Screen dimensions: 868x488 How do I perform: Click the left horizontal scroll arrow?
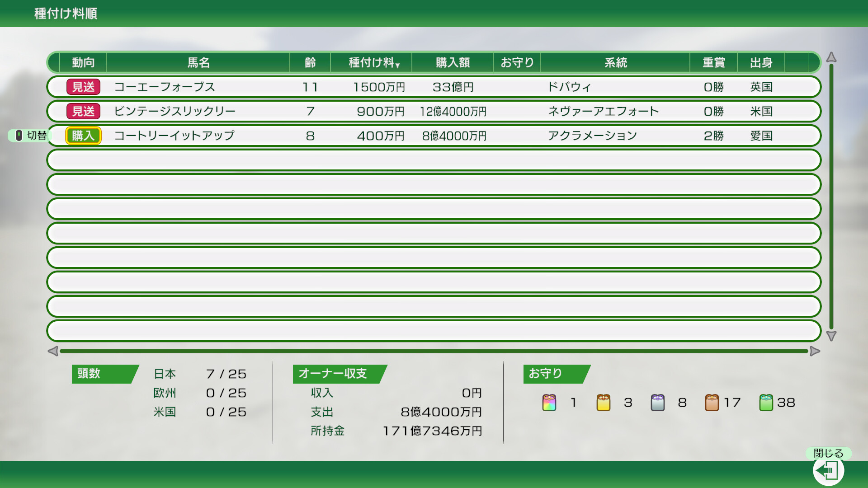pos(54,350)
